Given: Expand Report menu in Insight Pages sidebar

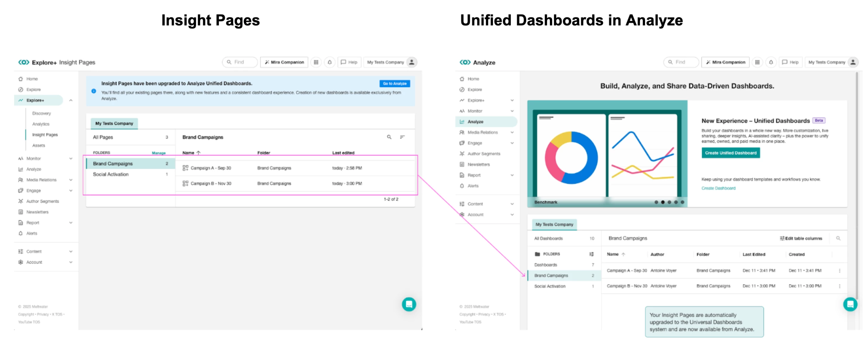Looking at the screenshot, I should (x=71, y=223).
